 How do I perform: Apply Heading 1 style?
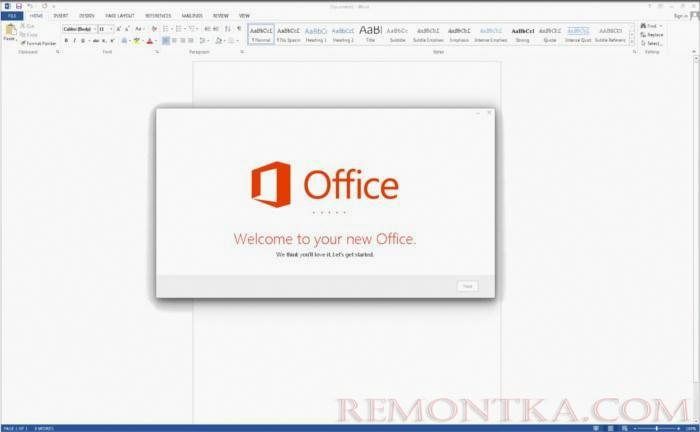(316, 34)
